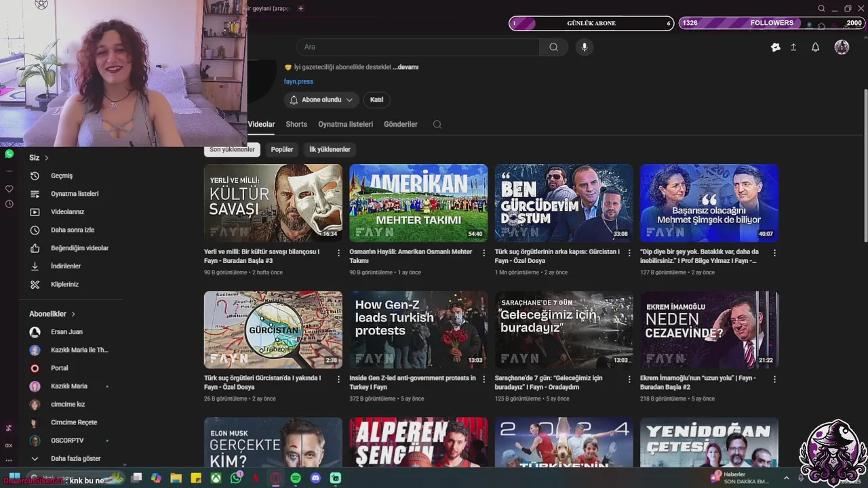The width and height of the screenshot is (868, 488).
Task: Play How Gen-Z leads Turkish protests thumbnail
Action: (418, 329)
